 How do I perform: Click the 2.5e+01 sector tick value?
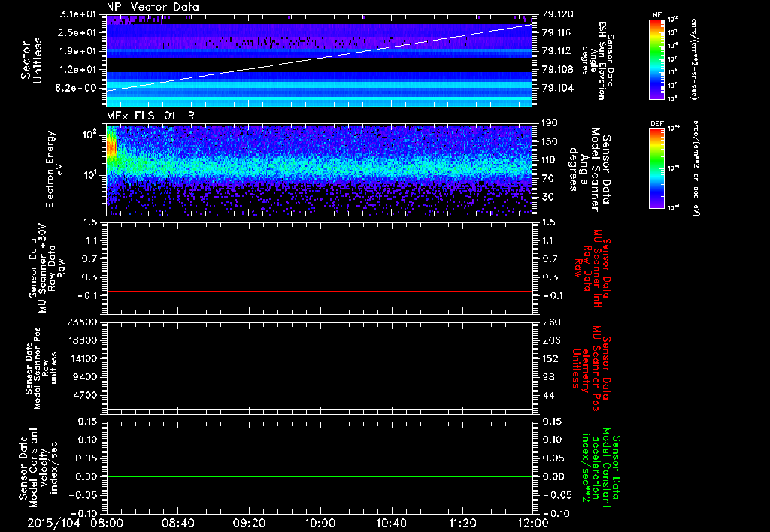78,32
